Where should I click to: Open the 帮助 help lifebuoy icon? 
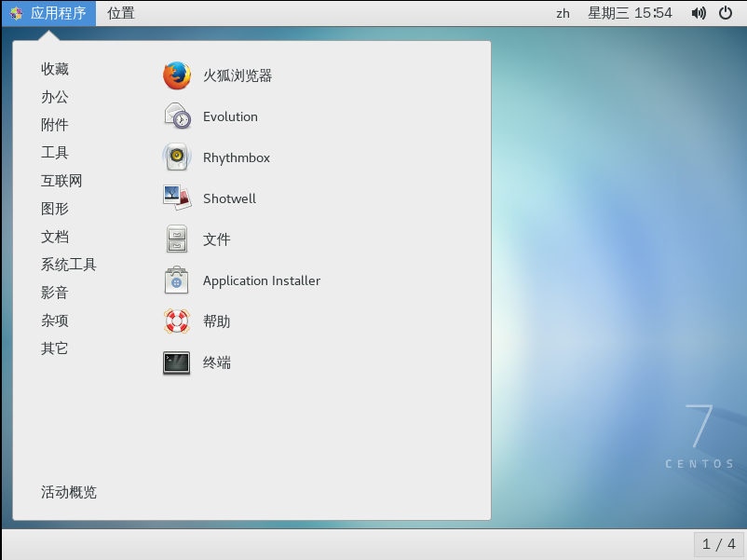coord(177,321)
